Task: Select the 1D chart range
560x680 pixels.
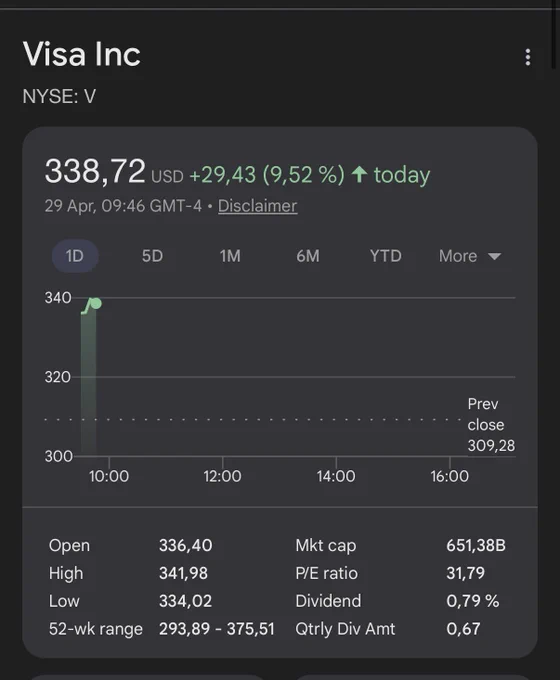Action: (75, 256)
